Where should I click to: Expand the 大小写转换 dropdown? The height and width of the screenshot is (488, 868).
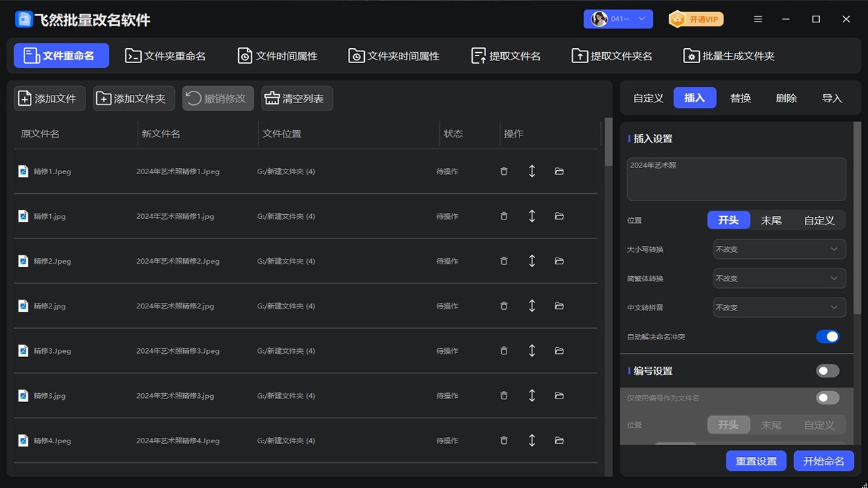779,249
